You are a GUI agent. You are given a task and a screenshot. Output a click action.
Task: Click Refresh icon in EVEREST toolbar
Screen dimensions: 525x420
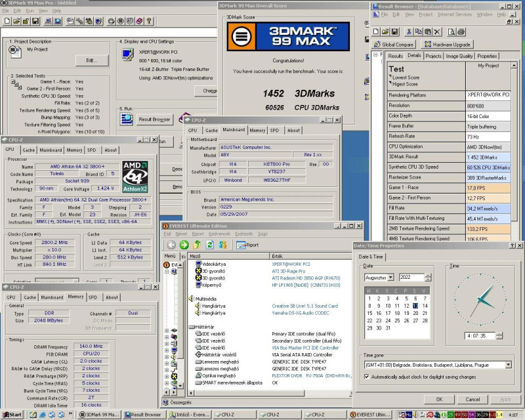coord(209,245)
